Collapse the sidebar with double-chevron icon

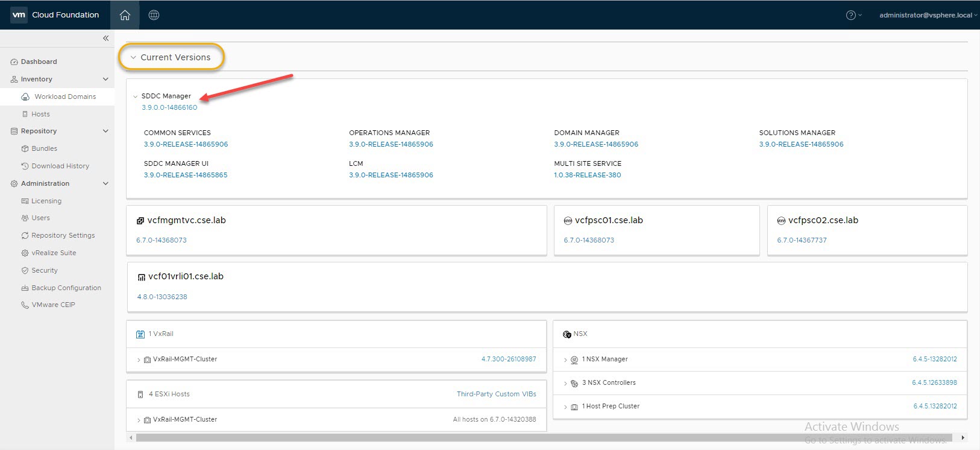pos(105,38)
